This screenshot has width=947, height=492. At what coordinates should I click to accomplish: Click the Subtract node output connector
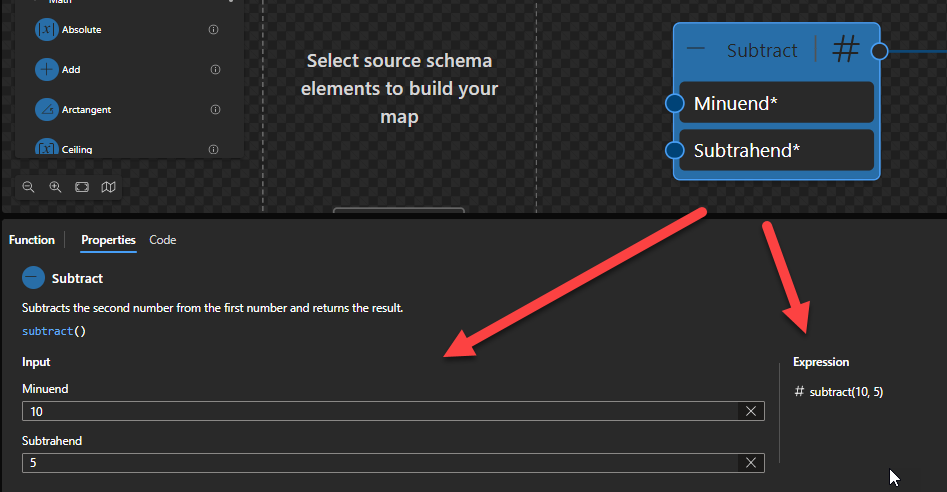point(879,51)
